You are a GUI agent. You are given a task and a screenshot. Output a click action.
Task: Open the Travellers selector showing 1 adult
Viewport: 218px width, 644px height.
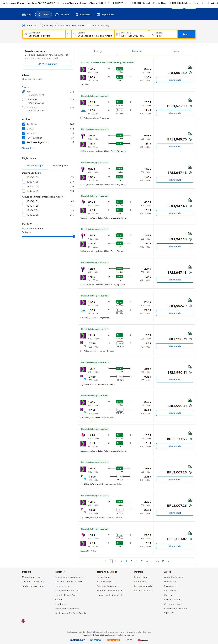click(163, 34)
